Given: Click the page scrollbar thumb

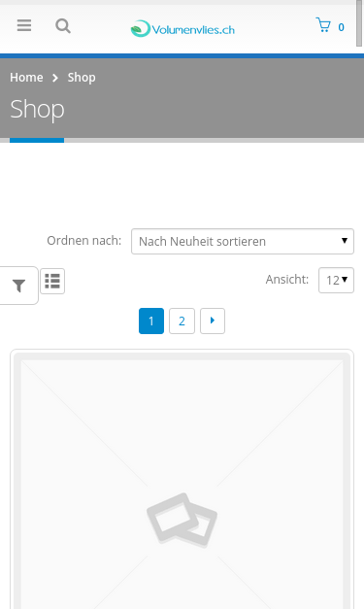Looking at the screenshot, I should (360, 23).
